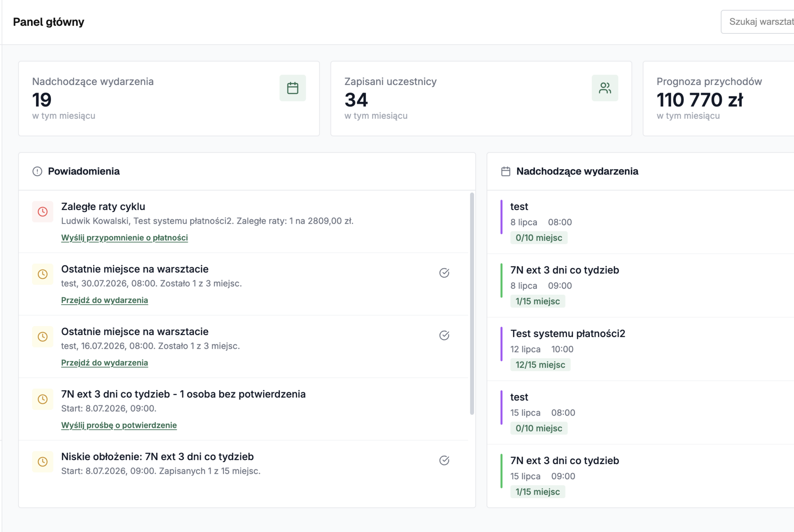The width and height of the screenshot is (794, 532).
Task: Follow Przejdź do wydarzenia for 30.07.2026 test
Action: point(104,300)
